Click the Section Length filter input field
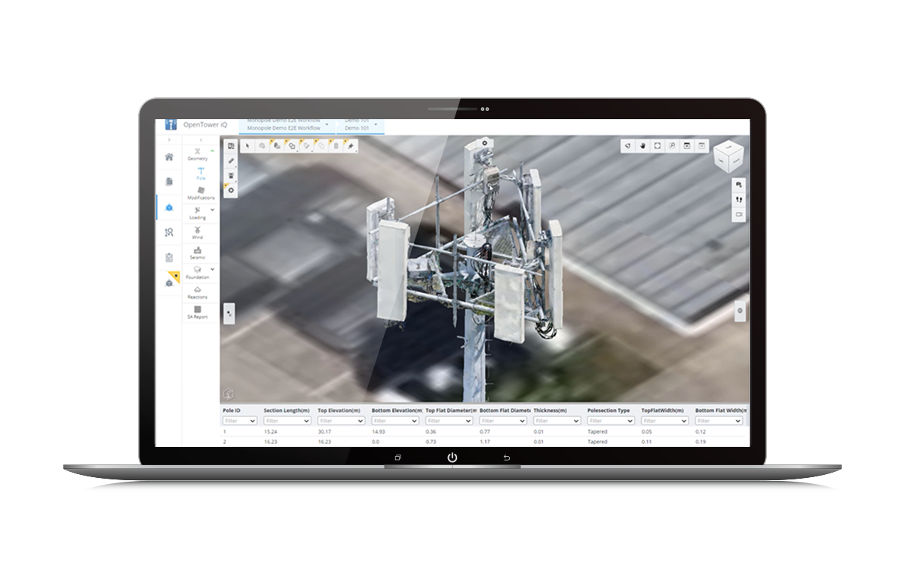 (x=285, y=420)
